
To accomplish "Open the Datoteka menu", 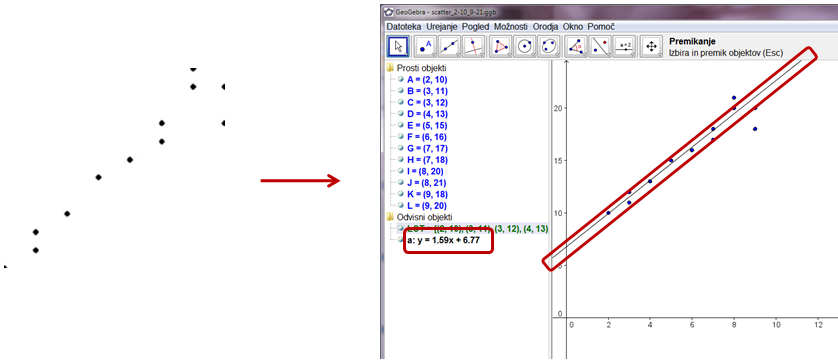I will click(404, 26).
